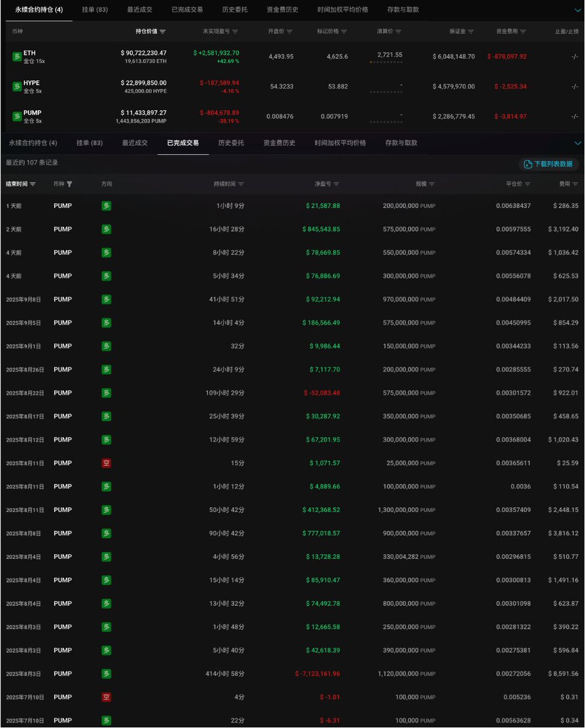Click 多 badge in the $-7,123,161.96 loss row

tap(107, 673)
